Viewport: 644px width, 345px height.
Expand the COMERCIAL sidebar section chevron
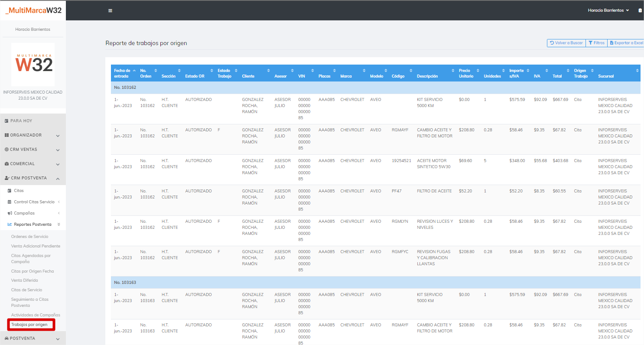58,164
